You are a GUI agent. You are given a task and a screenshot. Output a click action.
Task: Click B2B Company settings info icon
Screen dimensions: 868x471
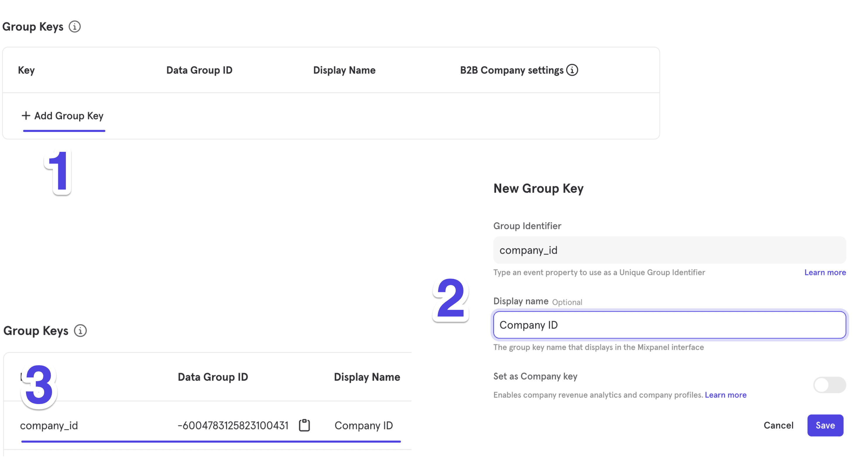pyautogui.click(x=572, y=70)
